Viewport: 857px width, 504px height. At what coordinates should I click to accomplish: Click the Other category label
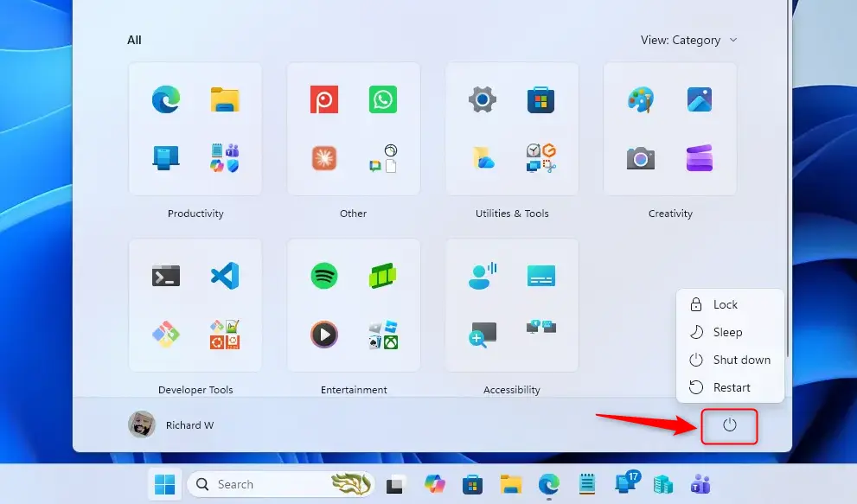click(x=353, y=214)
